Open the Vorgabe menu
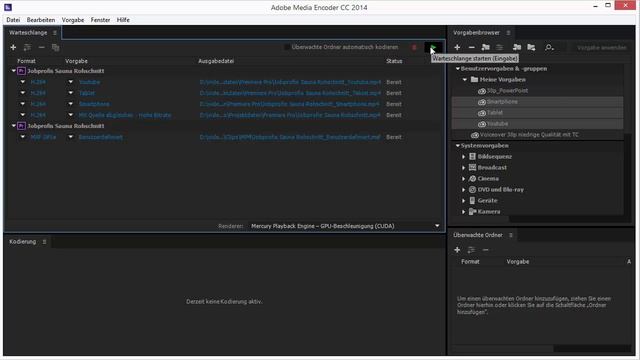This screenshot has width=640, height=360. (x=73, y=20)
